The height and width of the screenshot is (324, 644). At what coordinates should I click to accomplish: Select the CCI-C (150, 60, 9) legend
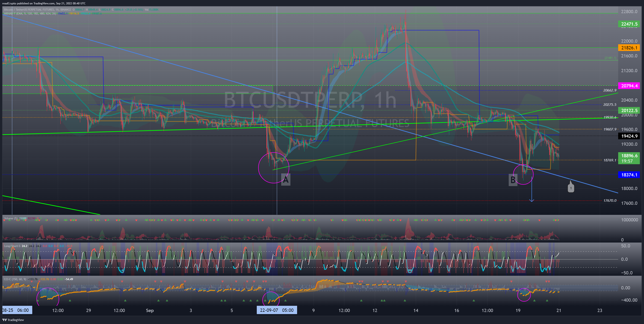click(x=15, y=279)
